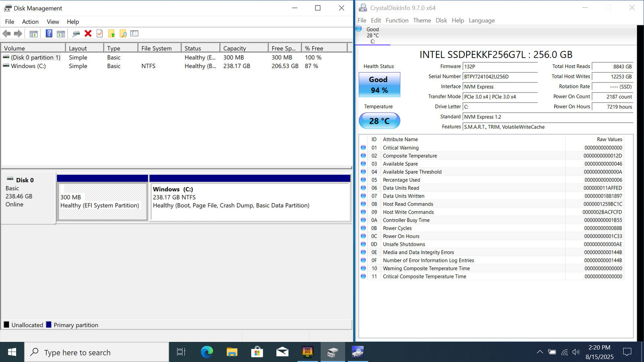Image resolution: width=644 pixels, height=362 pixels.
Task: Toggle the Show/Hide Action Pane toolbar icon
Action: click(61, 34)
